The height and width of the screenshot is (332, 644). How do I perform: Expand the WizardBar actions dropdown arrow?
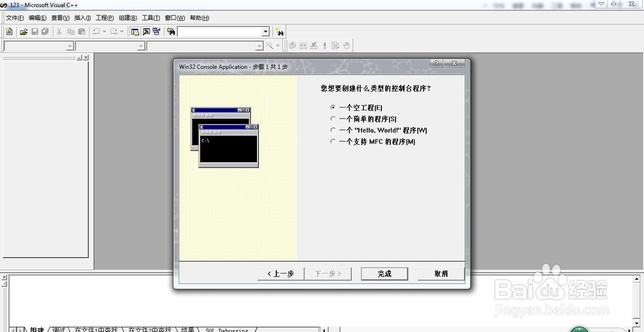pyautogui.click(x=278, y=46)
